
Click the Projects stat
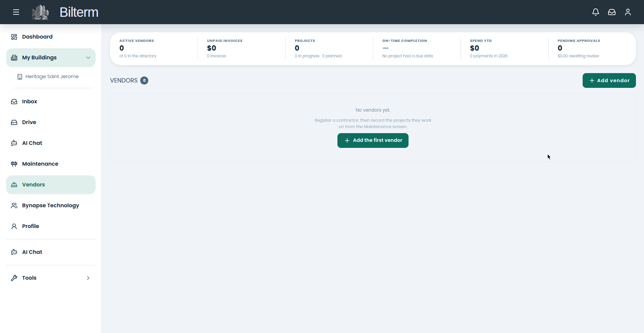329,49
